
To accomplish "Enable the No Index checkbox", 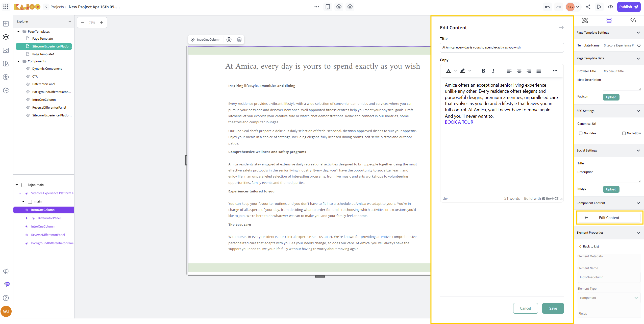I will 581,133.
